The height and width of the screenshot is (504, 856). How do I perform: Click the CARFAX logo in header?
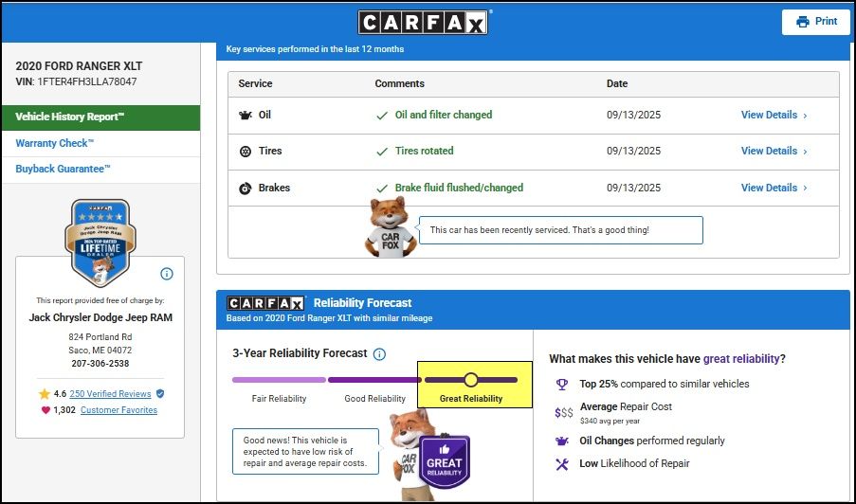(423, 23)
